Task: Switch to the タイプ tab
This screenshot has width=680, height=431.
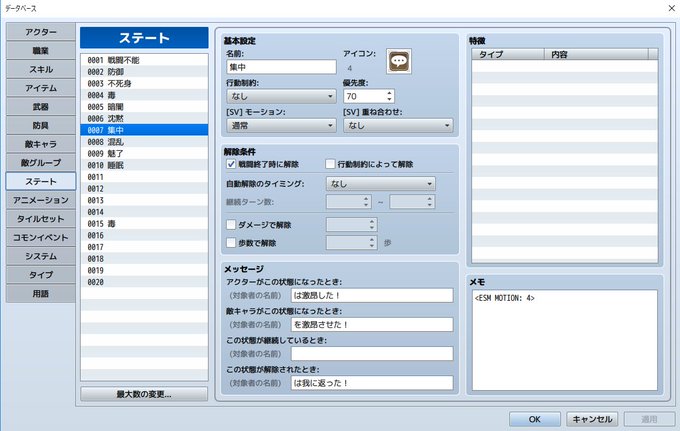Action: [x=41, y=274]
